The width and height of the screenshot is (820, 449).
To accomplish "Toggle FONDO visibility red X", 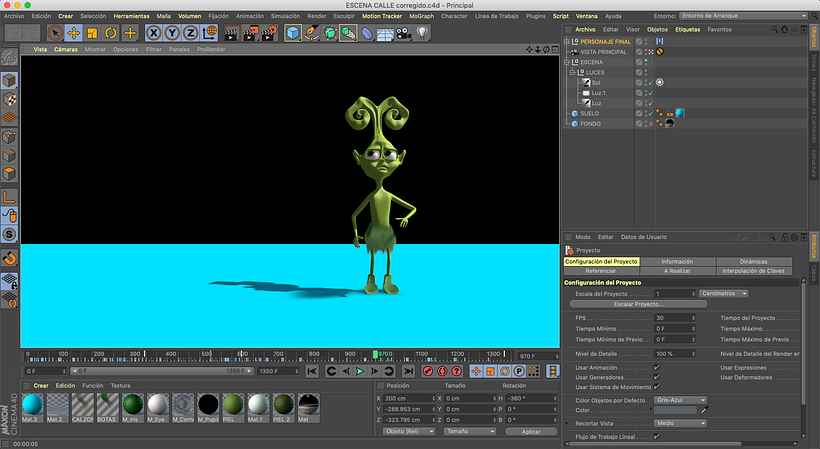I will point(651,124).
